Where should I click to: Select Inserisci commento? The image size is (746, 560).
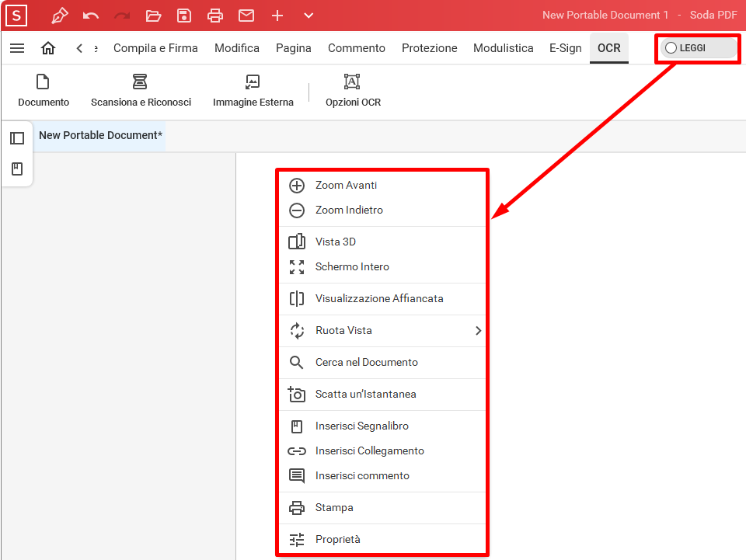click(382, 475)
